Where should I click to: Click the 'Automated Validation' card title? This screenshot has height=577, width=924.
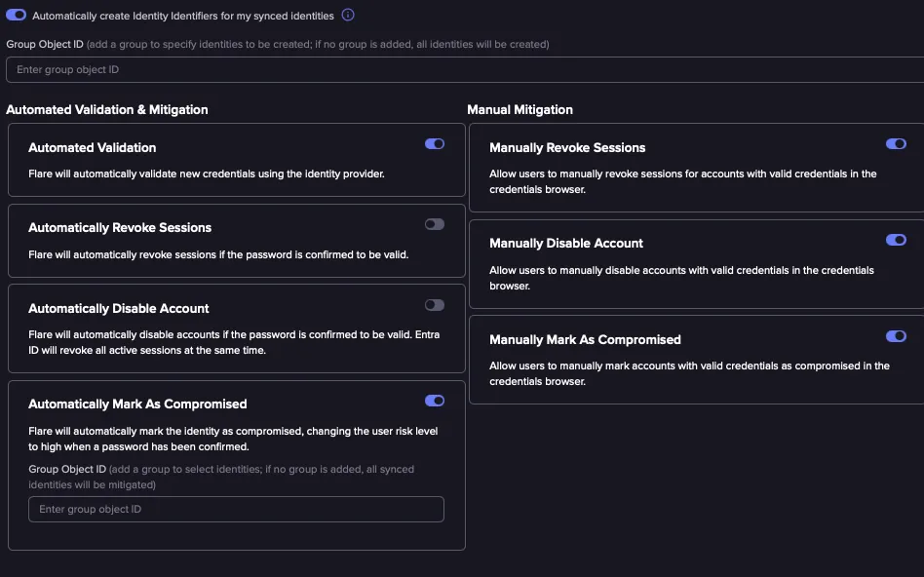click(x=92, y=147)
